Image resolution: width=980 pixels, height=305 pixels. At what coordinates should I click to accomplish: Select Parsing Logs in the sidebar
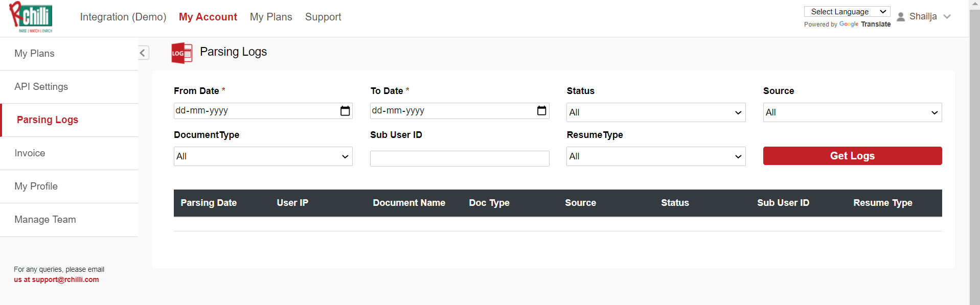point(69,120)
